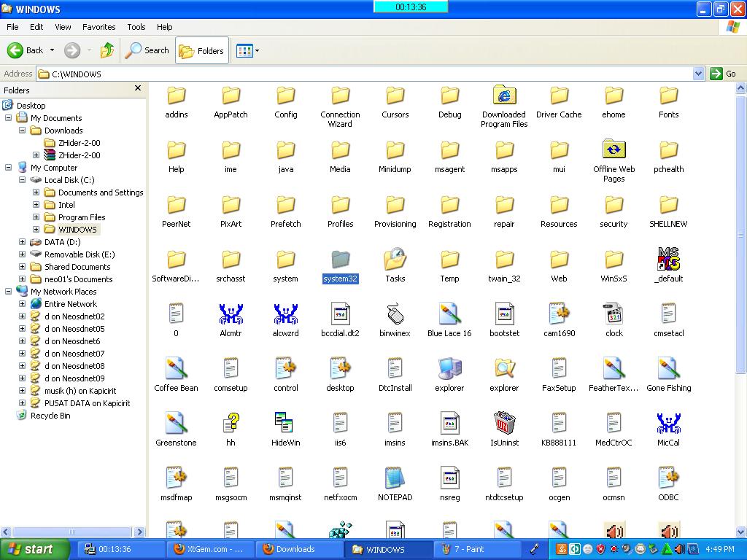Open the _default MS-DOS shortcut

668,260
